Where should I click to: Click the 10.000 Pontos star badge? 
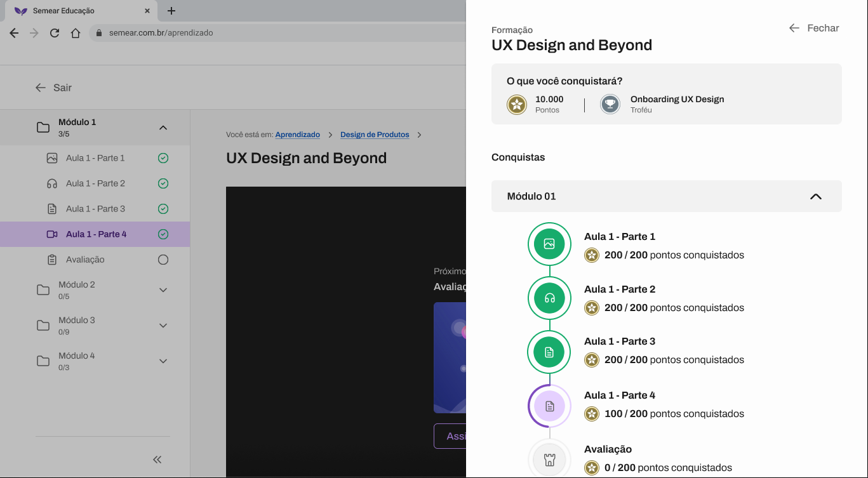click(517, 104)
